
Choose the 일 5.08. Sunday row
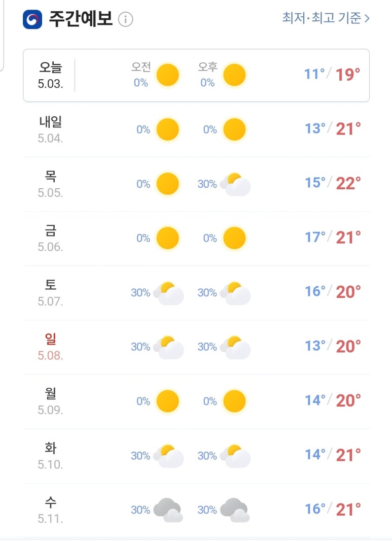point(196,347)
